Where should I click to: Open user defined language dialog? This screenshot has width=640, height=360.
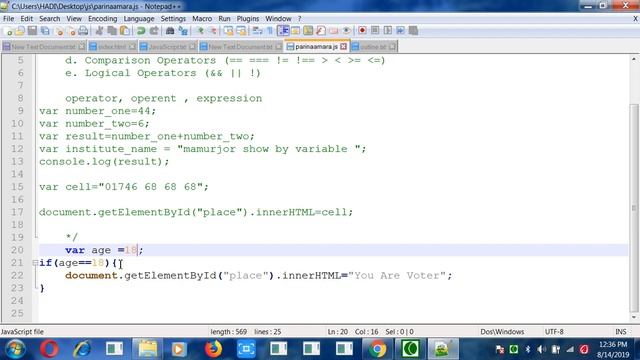296,31
